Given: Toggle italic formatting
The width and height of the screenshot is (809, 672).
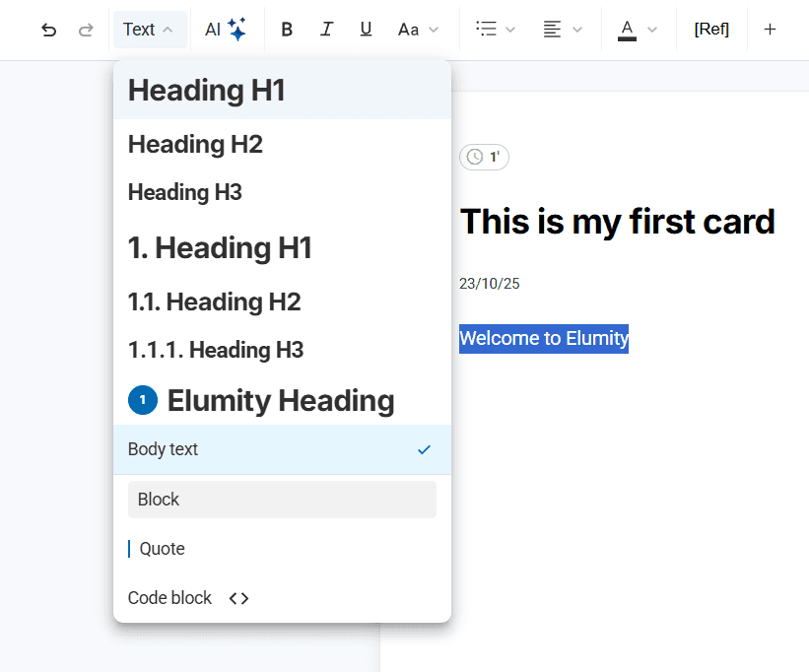Looking at the screenshot, I should pyautogui.click(x=326, y=30).
